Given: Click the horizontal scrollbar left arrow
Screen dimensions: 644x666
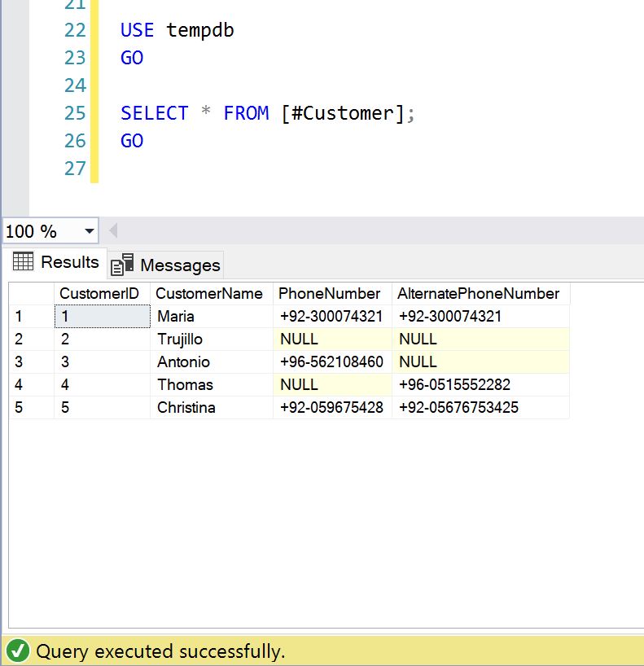Looking at the screenshot, I should pos(113,230).
